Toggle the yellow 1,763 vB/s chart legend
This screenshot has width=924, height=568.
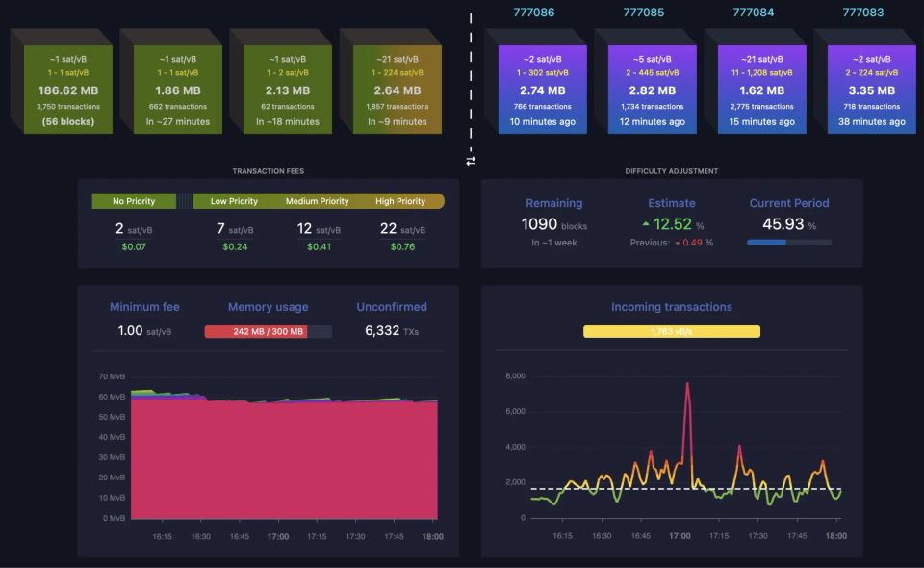coord(672,330)
